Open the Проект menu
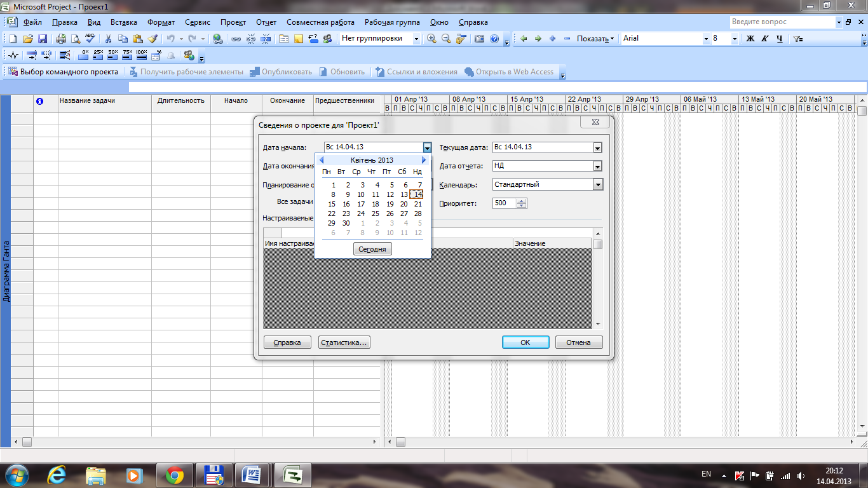This screenshot has height=488, width=868. tap(233, 22)
